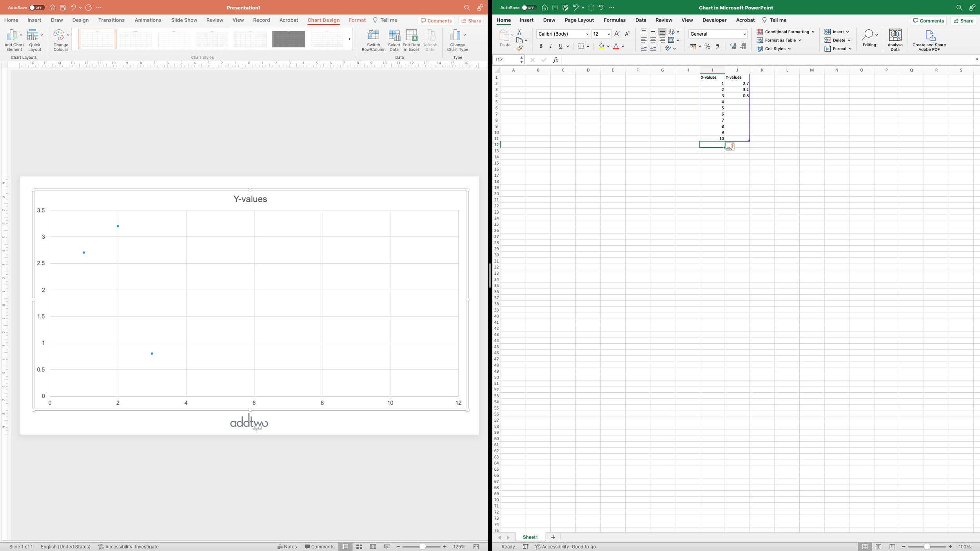Open Edit Data in Excel

pyautogui.click(x=411, y=40)
